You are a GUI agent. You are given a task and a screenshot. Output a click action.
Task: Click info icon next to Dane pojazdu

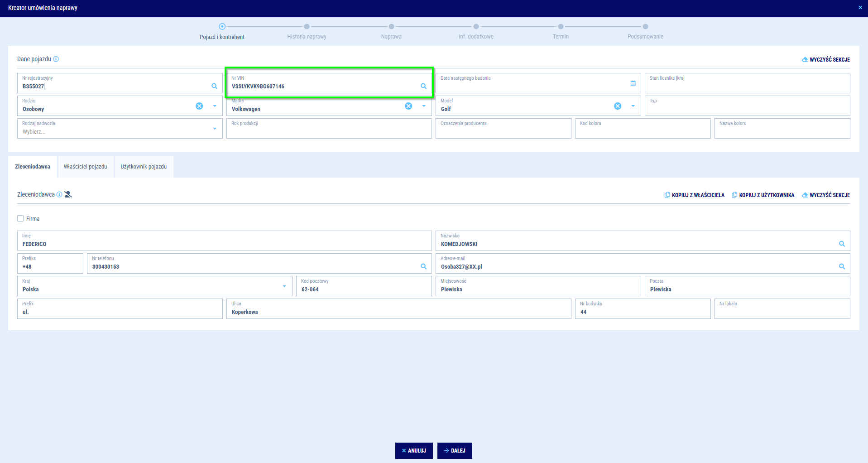[56, 59]
